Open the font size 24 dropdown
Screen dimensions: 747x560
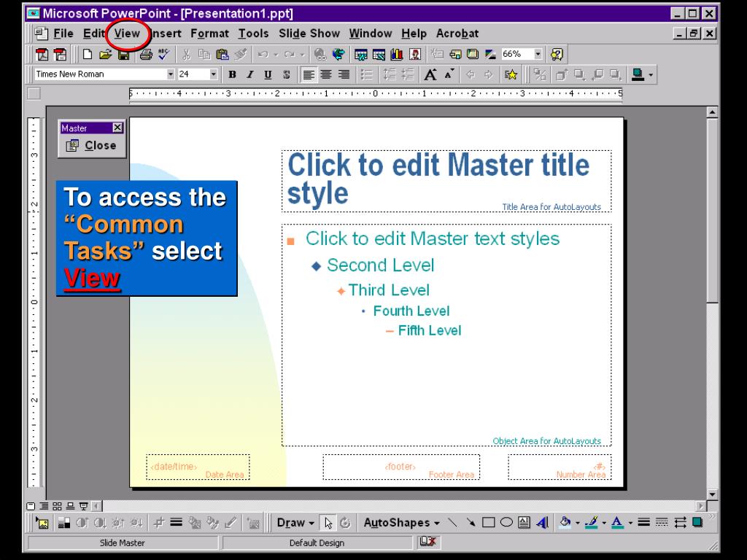point(214,74)
